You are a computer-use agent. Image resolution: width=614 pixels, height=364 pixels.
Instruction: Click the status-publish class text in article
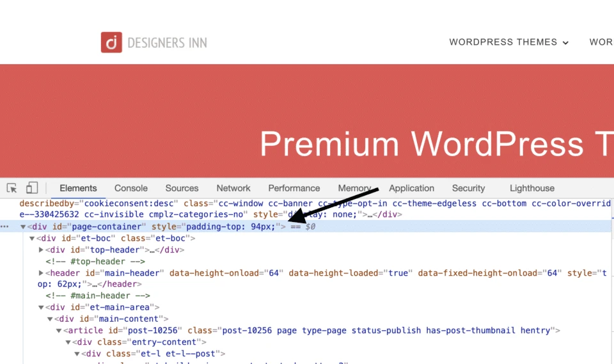pos(386,330)
